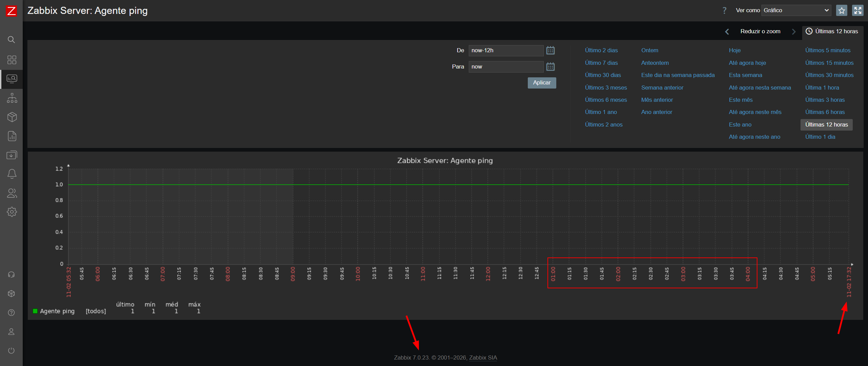Open the Alerts bell icon

tap(12, 174)
